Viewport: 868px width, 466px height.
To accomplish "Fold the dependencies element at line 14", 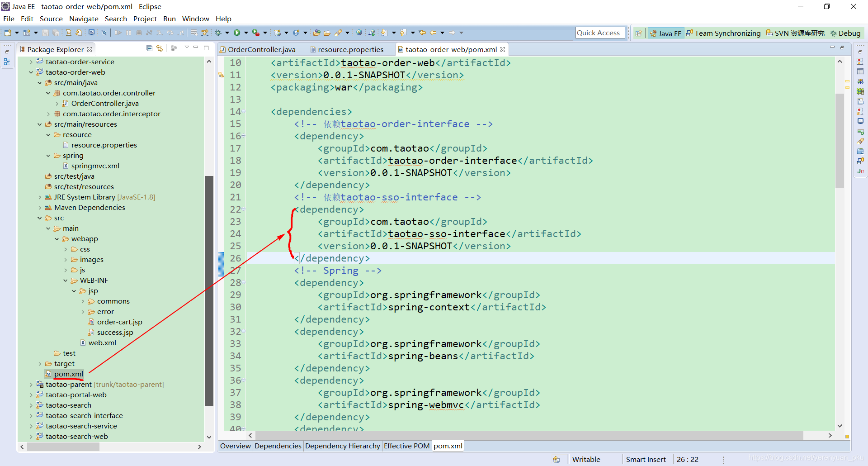I will click(x=243, y=111).
